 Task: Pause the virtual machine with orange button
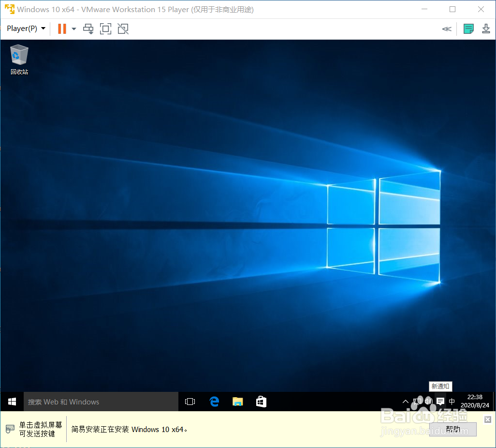tap(62, 29)
